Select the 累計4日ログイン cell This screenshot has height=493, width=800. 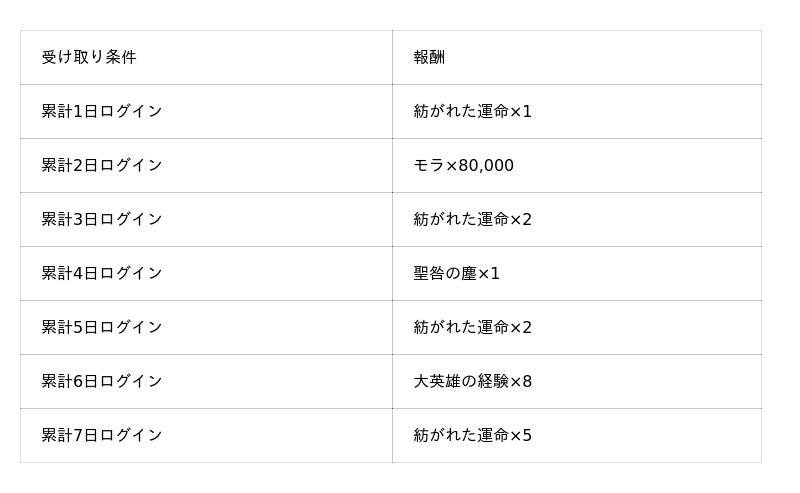102,273
